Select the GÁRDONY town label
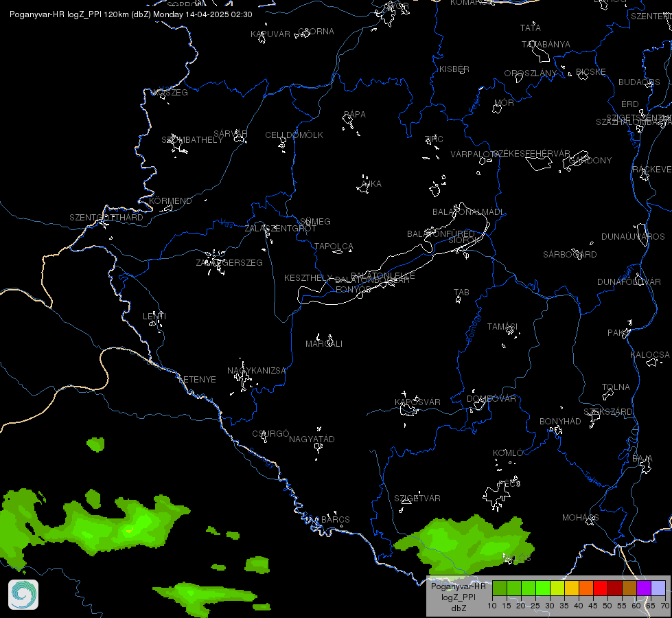Image resolution: width=672 pixels, height=618 pixels. pyautogui.click(x=590, y=161)
